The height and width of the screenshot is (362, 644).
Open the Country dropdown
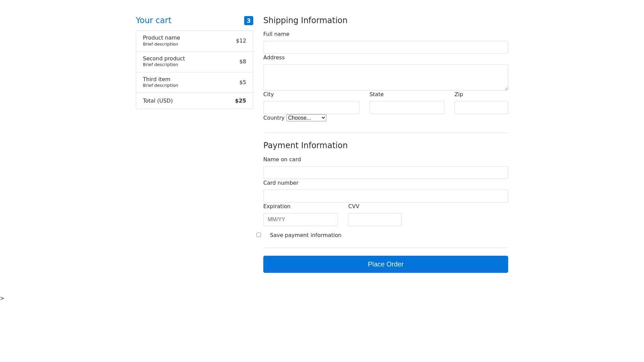pos(306,118)
